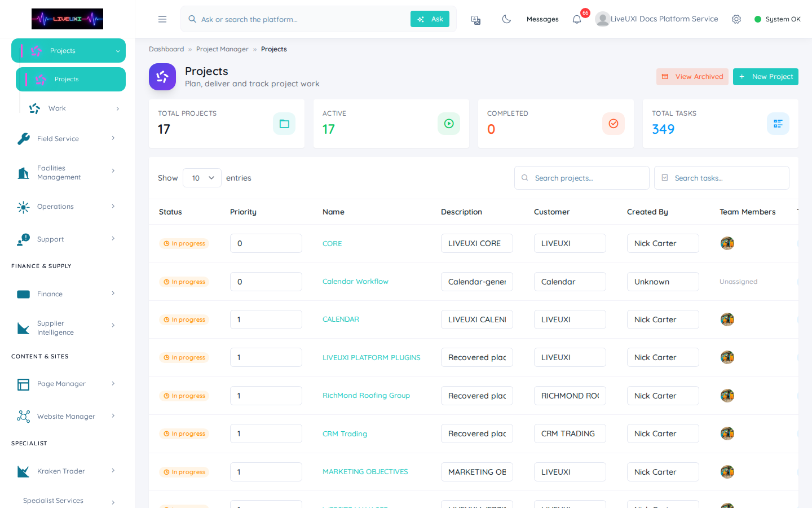Expand the Operations chevron
The image size is (812, 508).
pyautogui.click(x=113, y=207)
